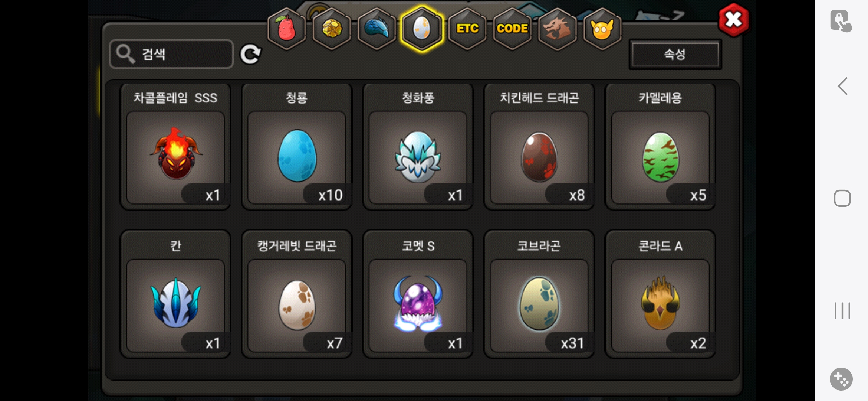Select the highlighted egg category tab

point(422,29)
